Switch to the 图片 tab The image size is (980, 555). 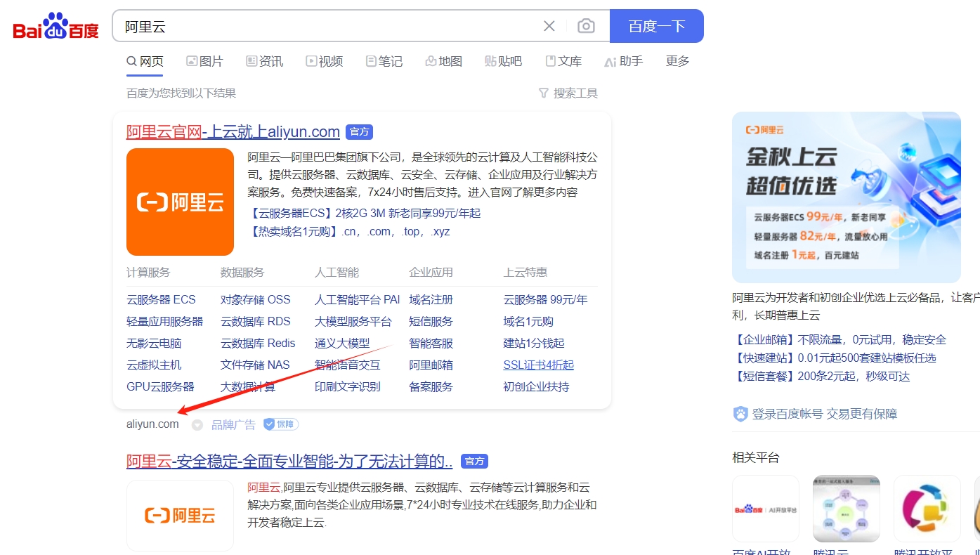click(x=204, y=61)
